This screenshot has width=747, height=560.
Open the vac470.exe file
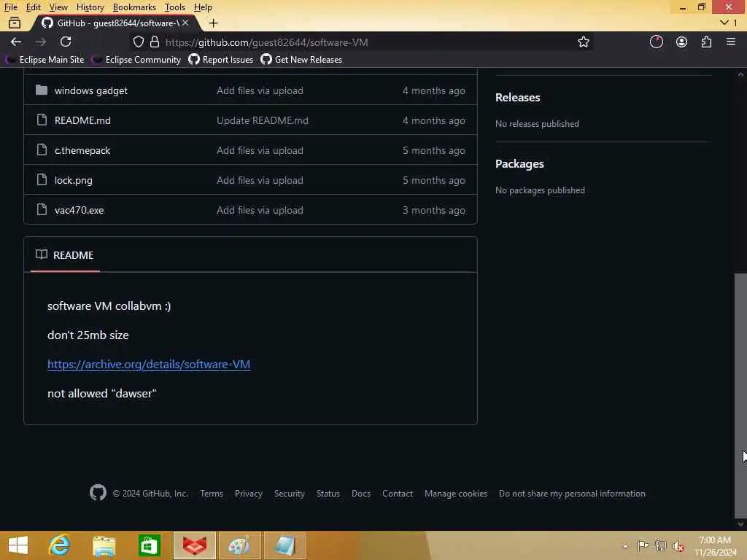pyautogui.click(x=79, y=210)
